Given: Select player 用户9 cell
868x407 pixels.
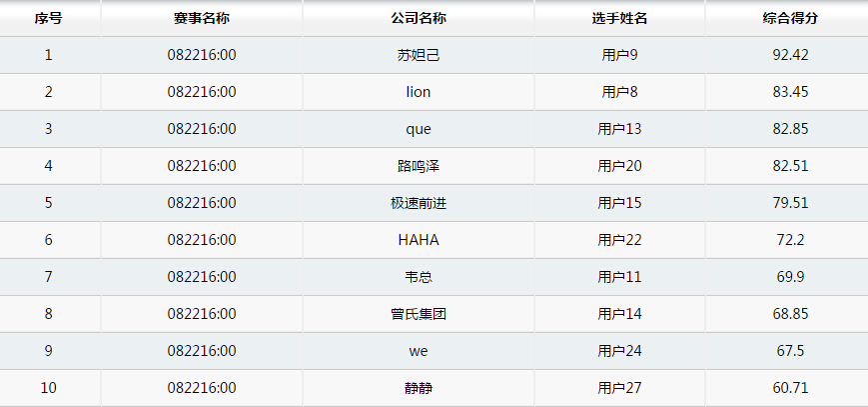Looking at the screenshot, I should pyautogui.click(x=619, y=55).
